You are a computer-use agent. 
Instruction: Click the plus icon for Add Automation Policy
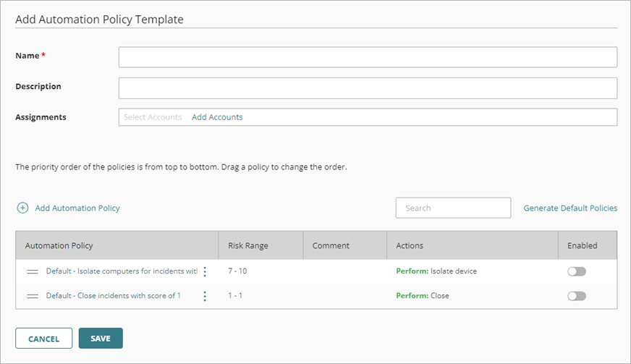(22, 208)
